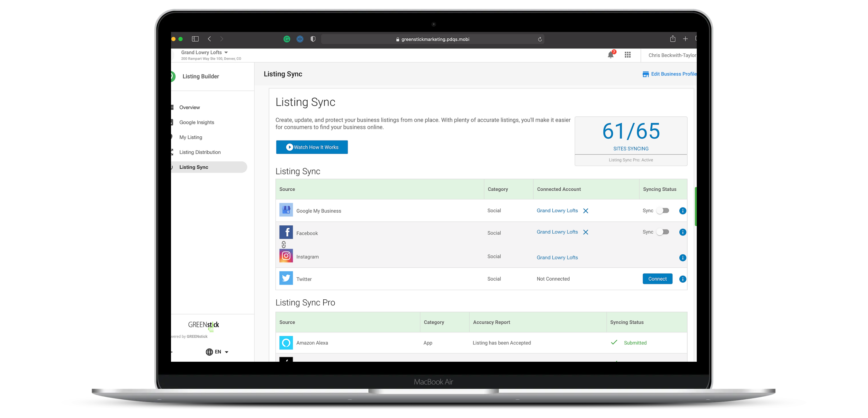Toggle Sync switch for Facebook
Image resolution: width=868 pixels, height=418 pixels.
[x=663, y=232]
